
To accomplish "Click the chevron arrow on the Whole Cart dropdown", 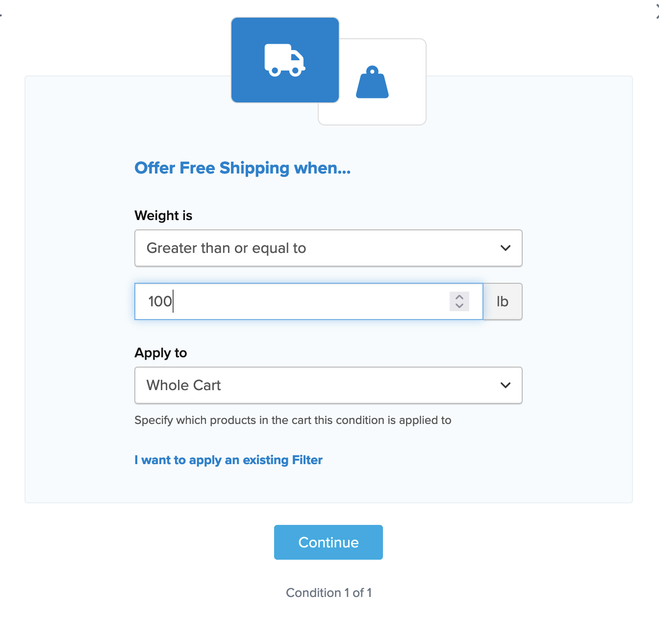I will click(x=506, y=385).
